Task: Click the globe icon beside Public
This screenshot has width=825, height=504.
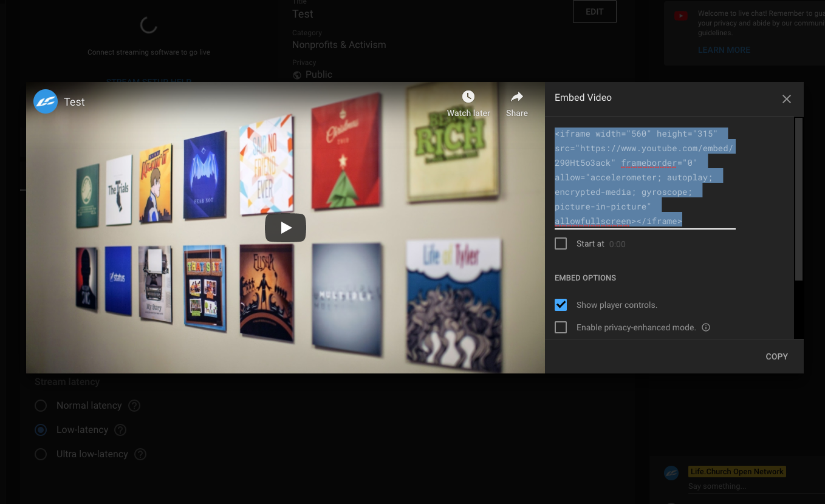Action: point(297,75)
